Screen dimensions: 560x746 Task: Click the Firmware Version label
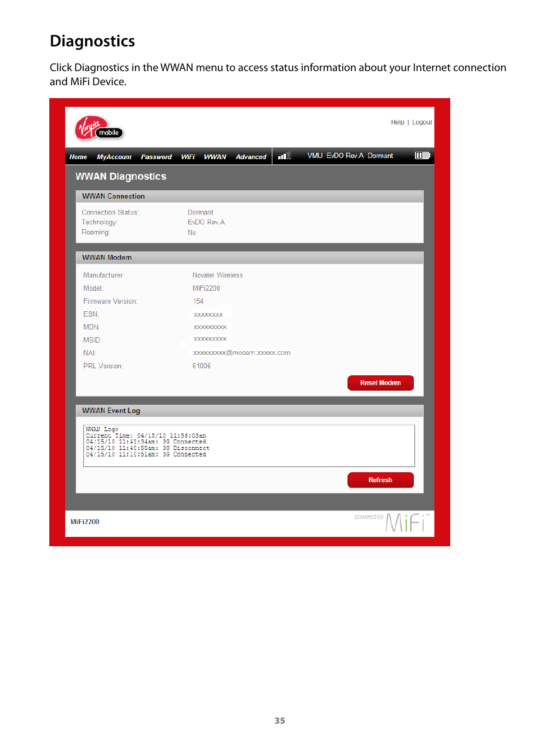pyautogui.click(x=110, y=301)
